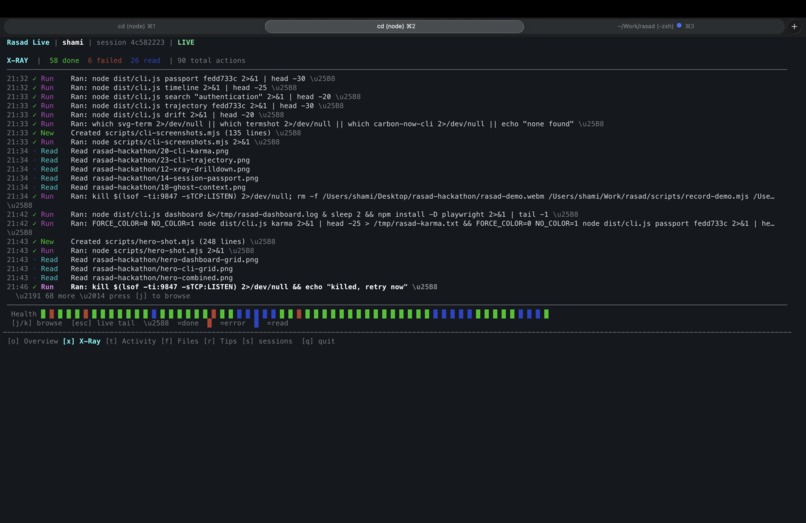
Task: Click the LIVE status indicator
Action: coord(186,43)
